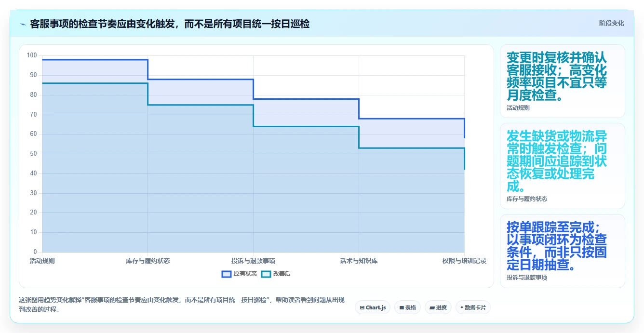644x333 pixels.
Task: Click the 活动规则 card caption
Action: point(518,108)
